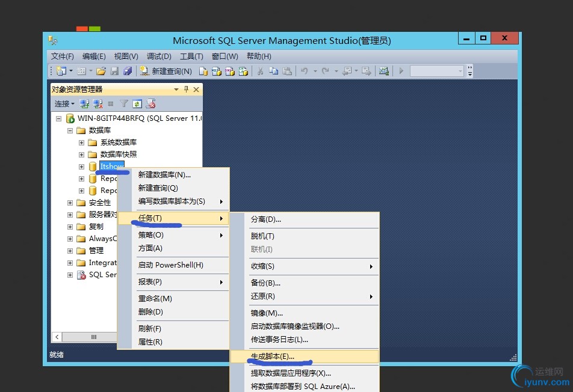The width and height of the screenshot is (573, 392).
Task: Open the 收缩(S) submenu
Action: [304, 266]
